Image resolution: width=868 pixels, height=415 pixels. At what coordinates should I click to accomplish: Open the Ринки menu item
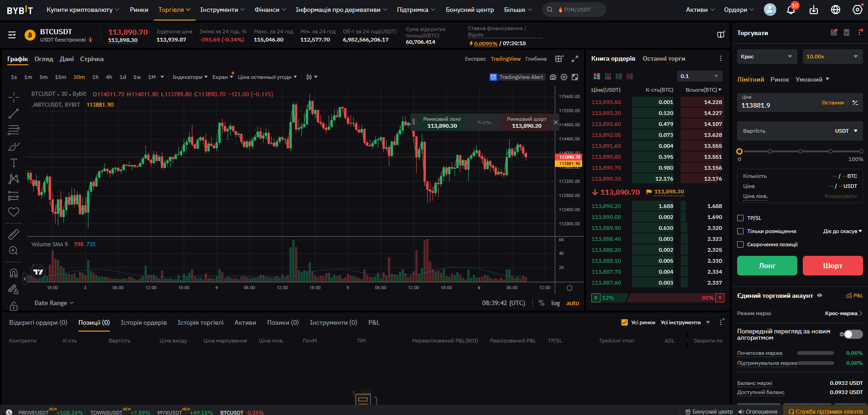(x=139, y=10)
